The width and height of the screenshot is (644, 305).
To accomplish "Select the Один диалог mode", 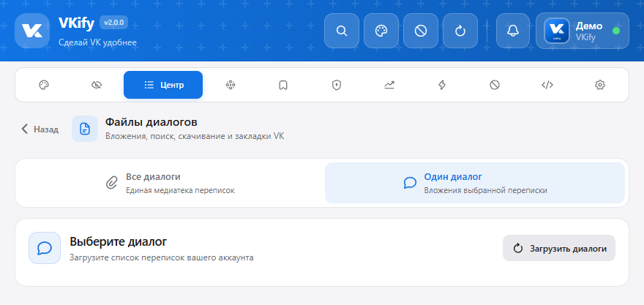I will tap(475, 183).
